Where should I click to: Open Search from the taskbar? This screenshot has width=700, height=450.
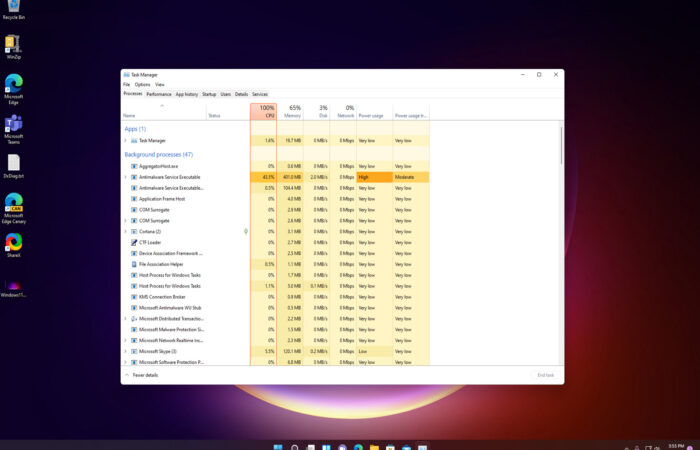coord(295,446)
